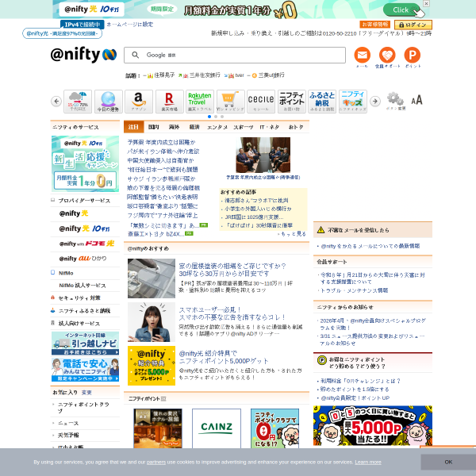Image resolution: width=476 pixels, height=476 pixels.
Task: Open the cookie notice Learn more link
Action: pos(368,462)
